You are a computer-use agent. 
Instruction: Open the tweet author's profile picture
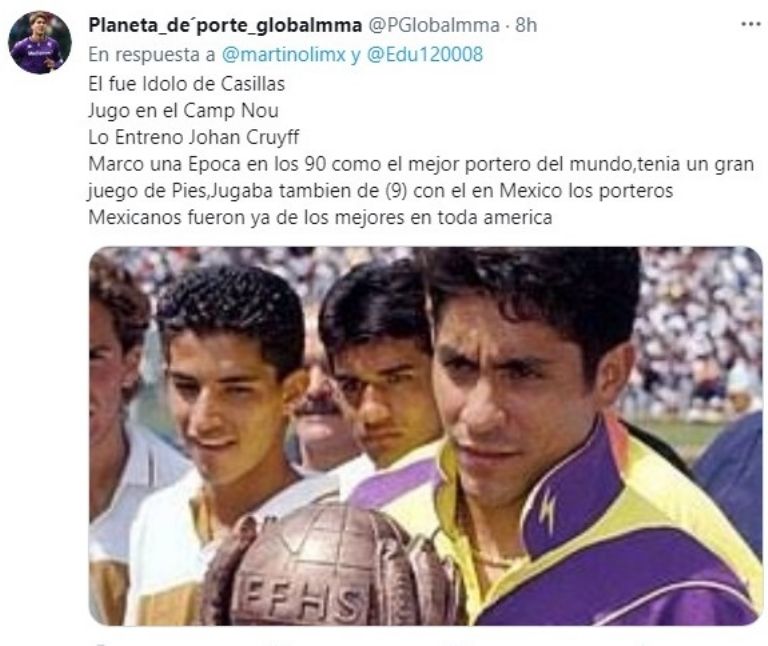tap(40, 43)
